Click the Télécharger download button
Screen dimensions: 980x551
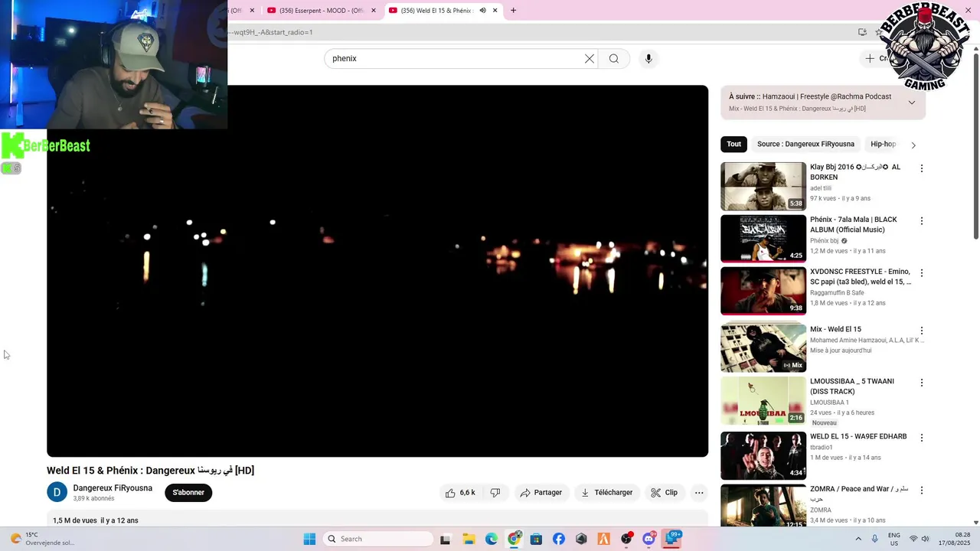(606, 493)
